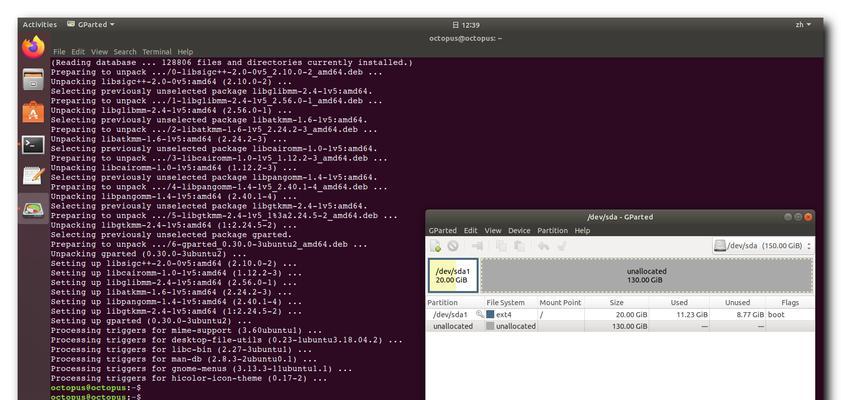
Task: Click Paste partition icon in GParted toolbar
Action: pos(519,246)
